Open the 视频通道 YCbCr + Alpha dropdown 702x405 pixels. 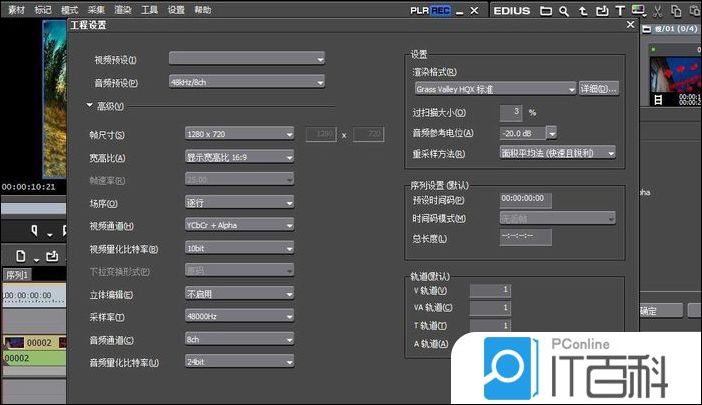point(239,226)
